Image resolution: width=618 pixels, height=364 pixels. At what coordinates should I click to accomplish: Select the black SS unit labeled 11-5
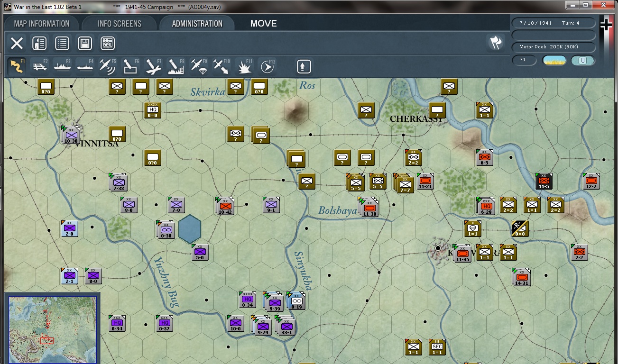544,181
